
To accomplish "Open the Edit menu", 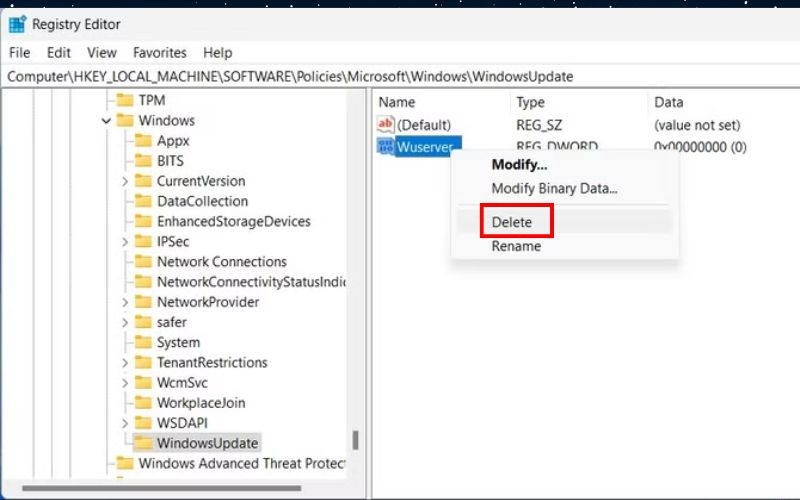I will click(59, 53).
